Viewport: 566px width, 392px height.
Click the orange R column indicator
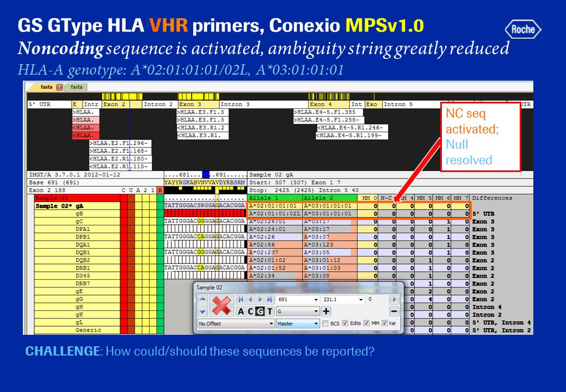(x=160, y=190)
